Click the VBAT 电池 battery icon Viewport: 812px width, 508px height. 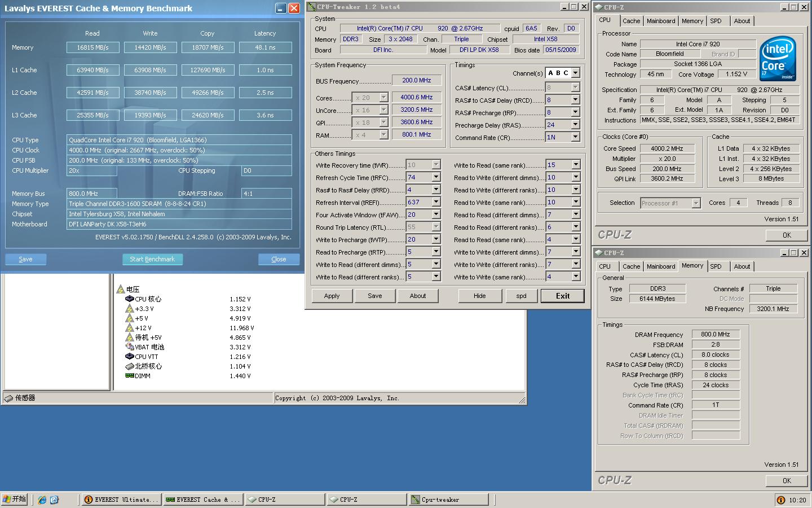coord(129,347)
